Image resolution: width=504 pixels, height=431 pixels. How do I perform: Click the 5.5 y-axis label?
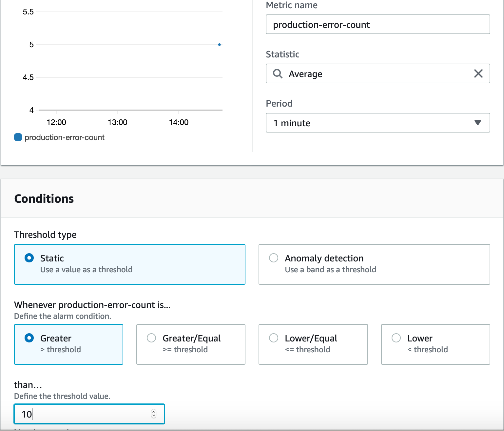28,12
